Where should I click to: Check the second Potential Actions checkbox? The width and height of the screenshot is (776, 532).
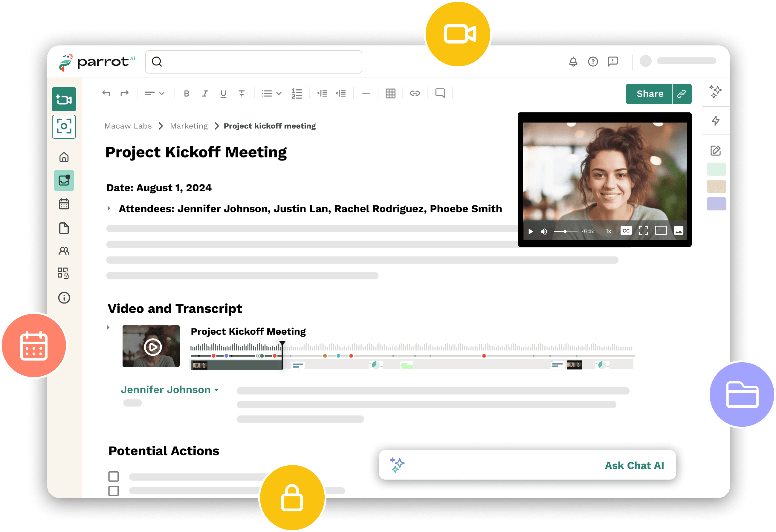[114, 490]
